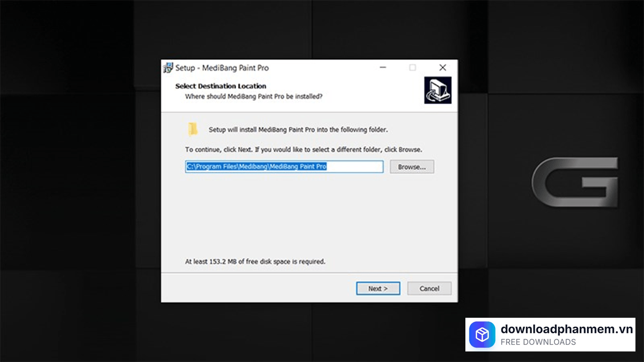Image resolution: width=644 pixels, height=362 pixels.
Task: Click inside the destination folder path field
Action: click(x=284, y=167)
